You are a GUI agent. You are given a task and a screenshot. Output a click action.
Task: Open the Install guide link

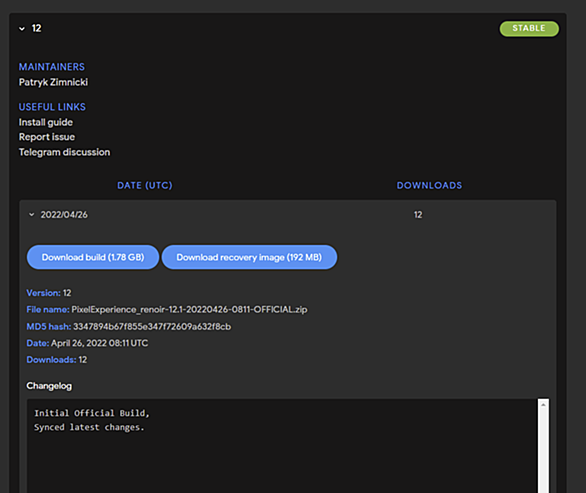pyautogui.click(x=46, y=122)
